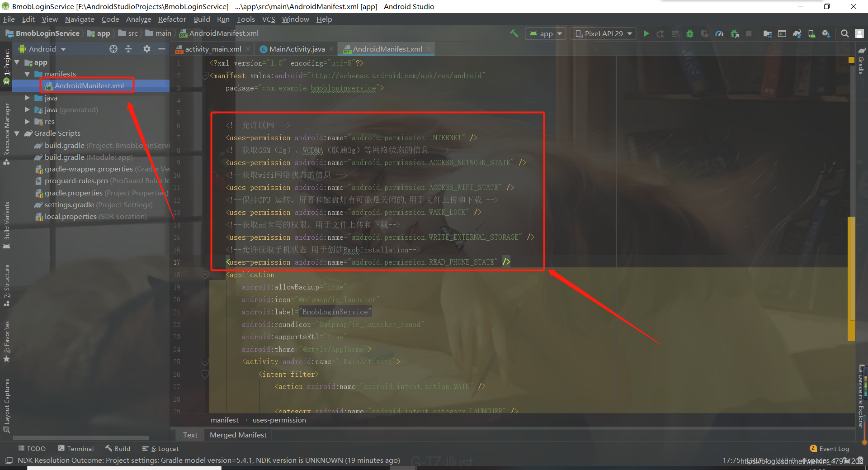
Task: Click the yellow warning marker on editor scrollbar
Action: [851, 60]
